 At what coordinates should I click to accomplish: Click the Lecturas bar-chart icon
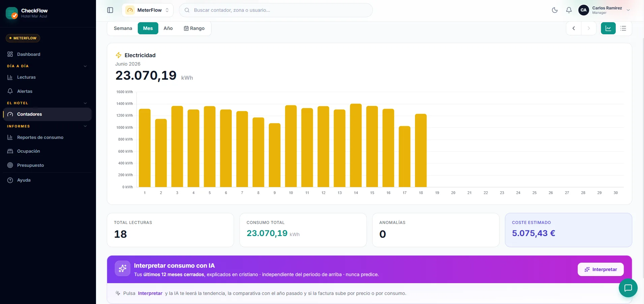click(x=10, y=77)
